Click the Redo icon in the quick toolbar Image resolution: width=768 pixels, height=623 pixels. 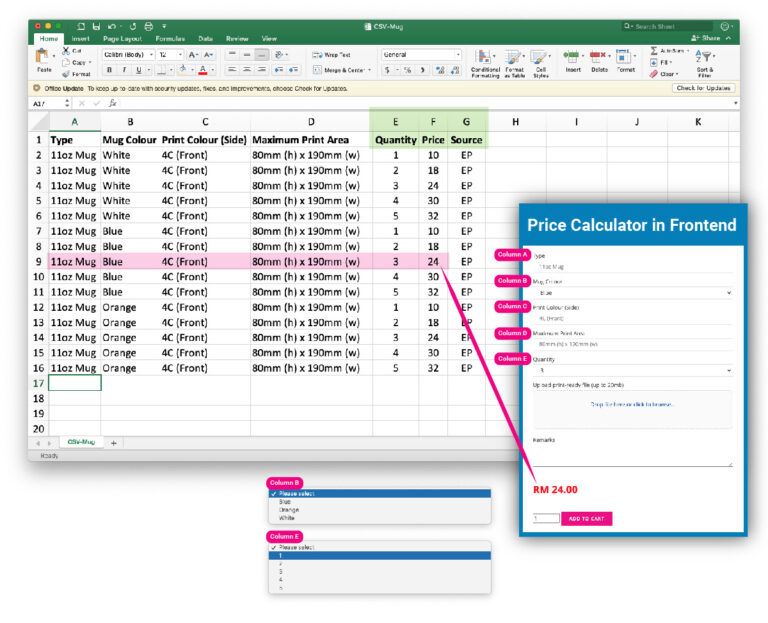click(133, 26)
